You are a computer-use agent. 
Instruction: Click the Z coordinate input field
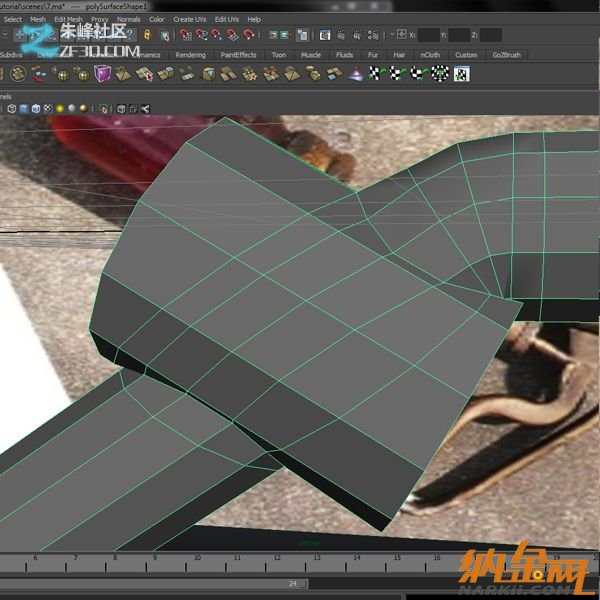coord(491,35)
